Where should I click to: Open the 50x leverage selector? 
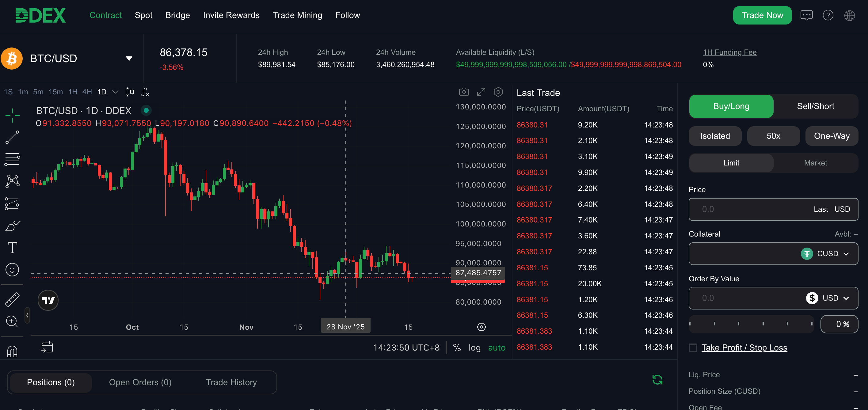pyautogui.click(x=774, y=136)
